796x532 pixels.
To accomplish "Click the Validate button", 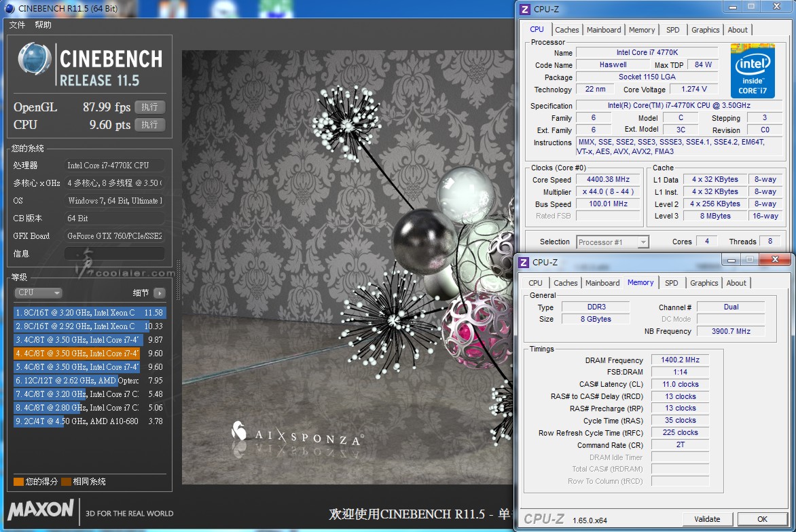I will tap(707, 519).
